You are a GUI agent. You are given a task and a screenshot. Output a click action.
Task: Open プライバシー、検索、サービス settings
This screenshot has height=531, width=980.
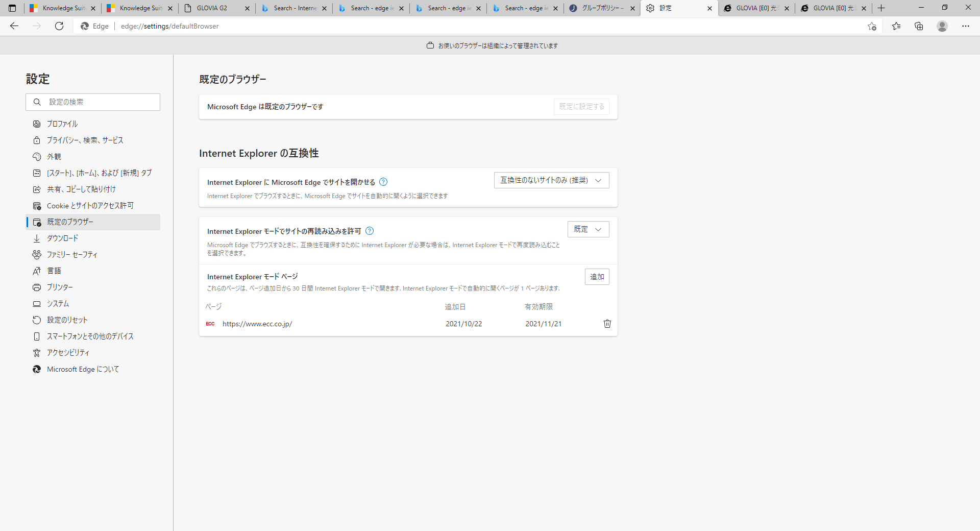tap(93, 140)
